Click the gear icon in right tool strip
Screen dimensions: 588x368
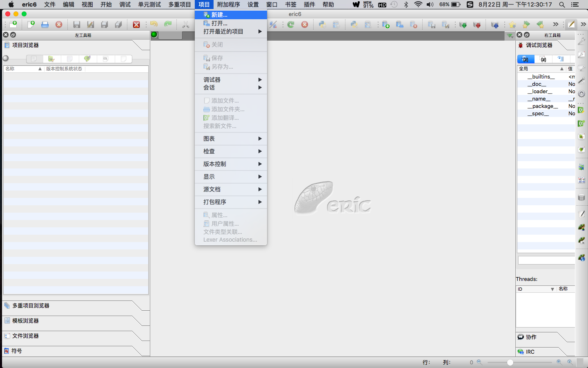(581, 94)
